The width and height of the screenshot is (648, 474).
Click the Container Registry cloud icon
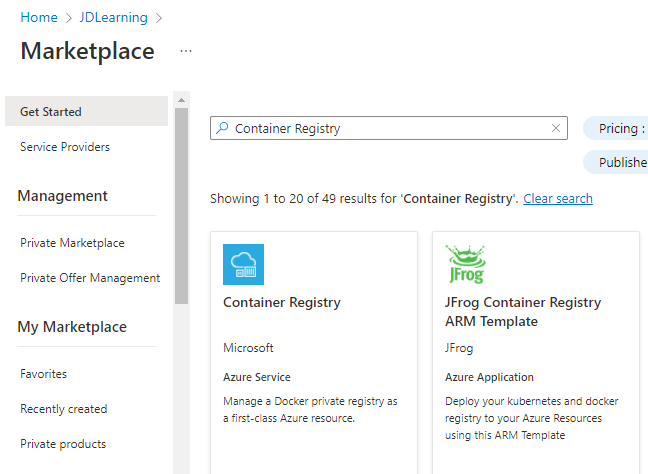(243, 264)
